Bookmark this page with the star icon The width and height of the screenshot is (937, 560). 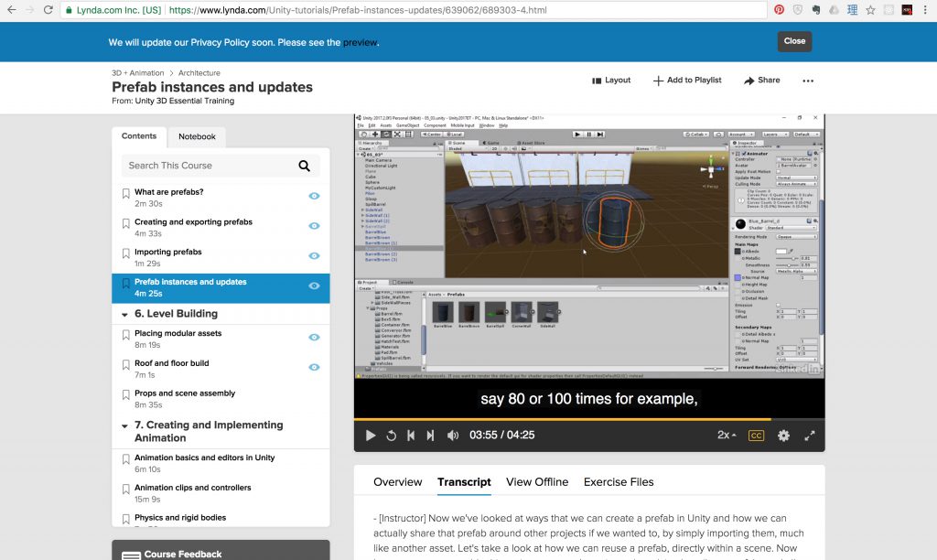[871, 9]
